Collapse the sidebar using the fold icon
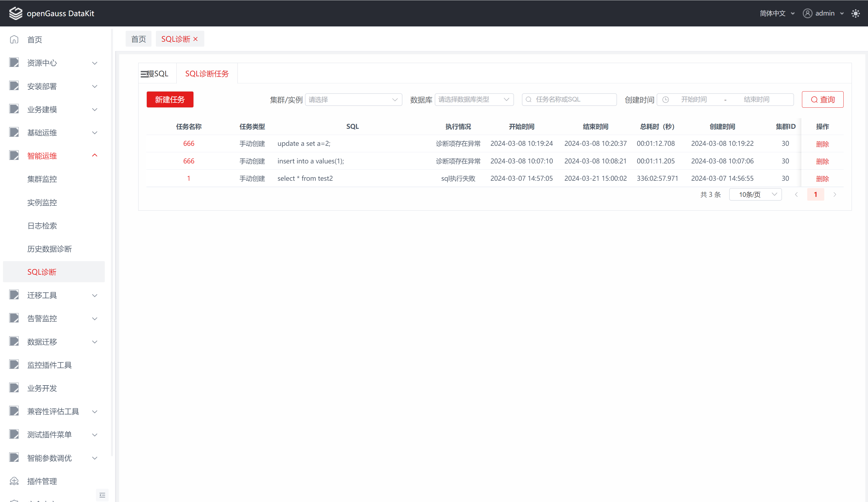The height and width of the screenshot is (502, 868). pos(102,495)
